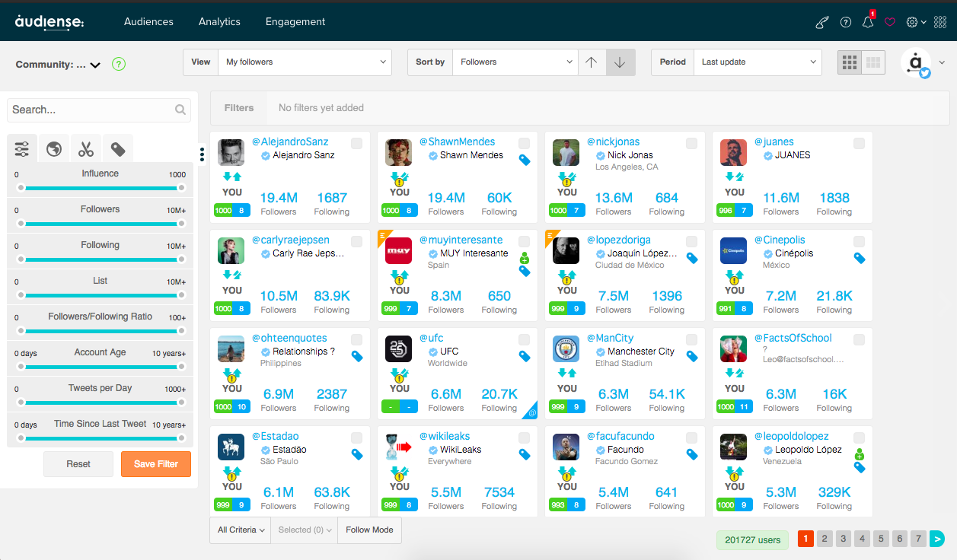The width and height of the screenshot is (957, 560).
Task: Click the Reset button
Action: click(x=78, y=464)
